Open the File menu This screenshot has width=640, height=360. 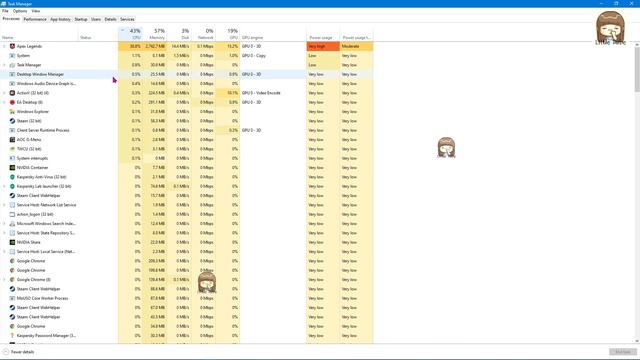5,11
